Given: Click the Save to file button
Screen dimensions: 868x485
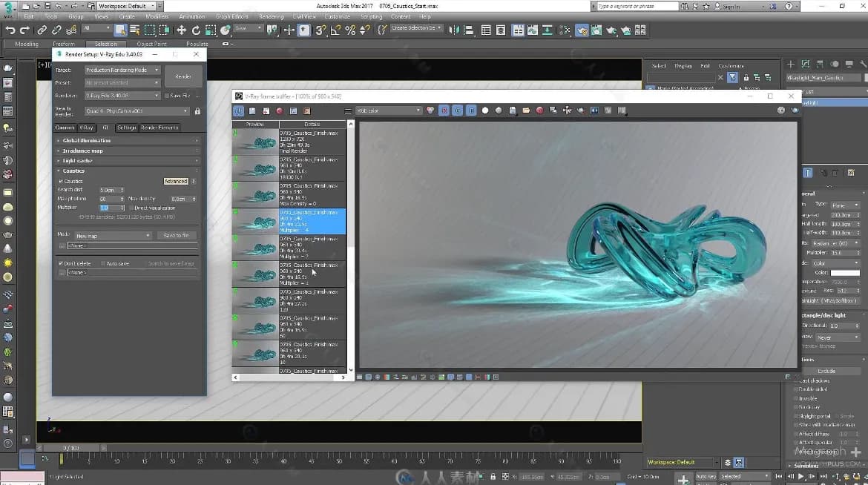Looking at the screenshot, I should click(177, 236).
